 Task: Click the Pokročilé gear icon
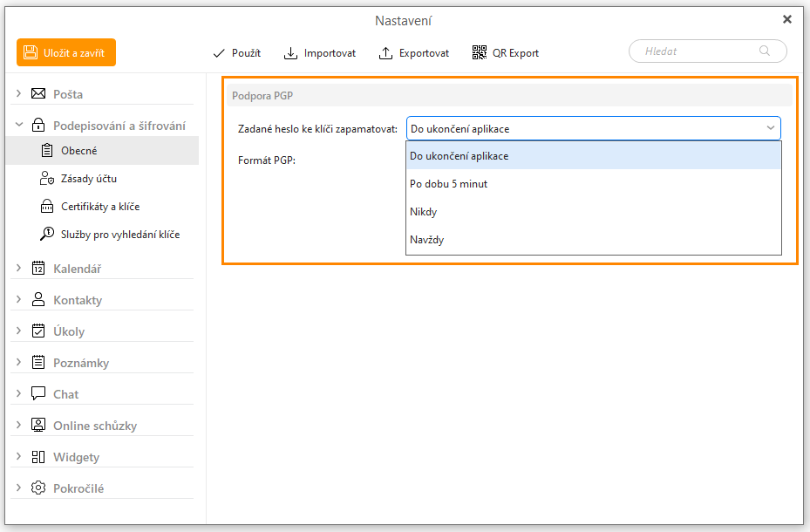pos(38,488)
